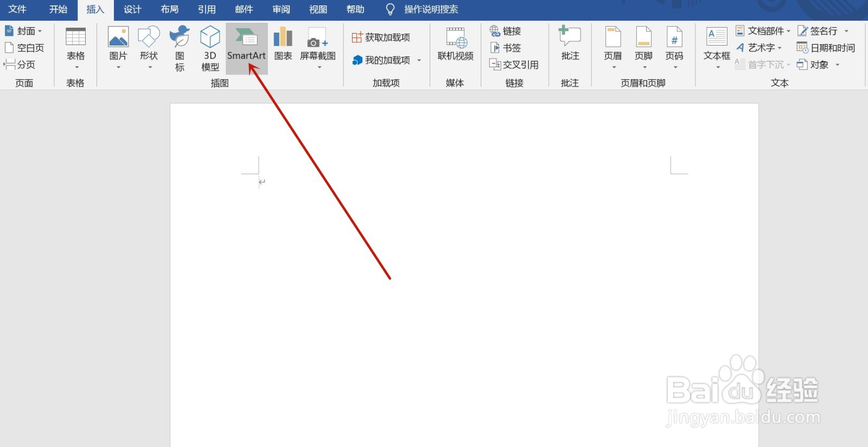Expand the 表格 dropdown arrow
Screen dimensions: 868x447
point(76,67)
